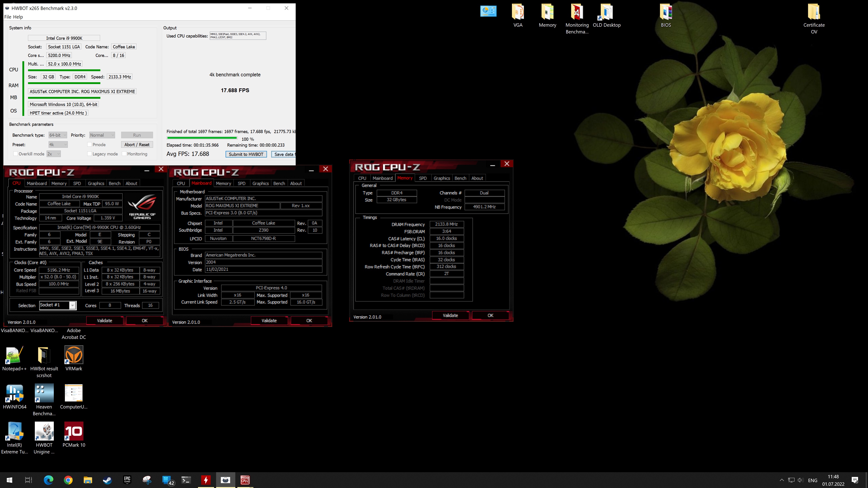Switch to ROG CPU-Z taskbar icon
This screenshot has height=488, width=868.
click(245, 480)
